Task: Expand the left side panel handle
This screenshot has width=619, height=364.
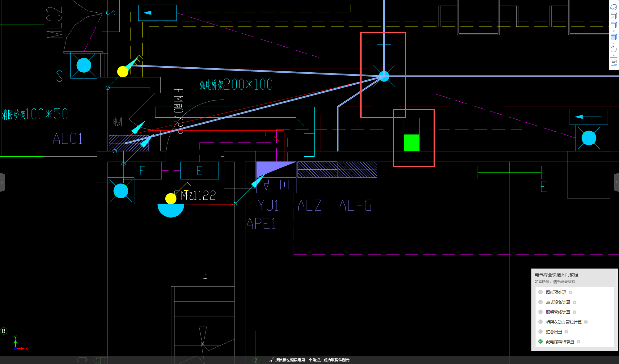Action: (x=2, y=182)
